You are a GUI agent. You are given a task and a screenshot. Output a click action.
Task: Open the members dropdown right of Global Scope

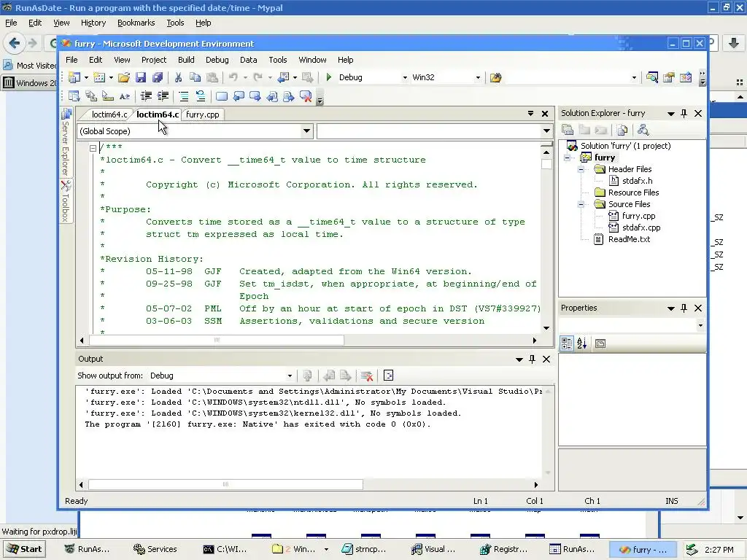point(546,131)
